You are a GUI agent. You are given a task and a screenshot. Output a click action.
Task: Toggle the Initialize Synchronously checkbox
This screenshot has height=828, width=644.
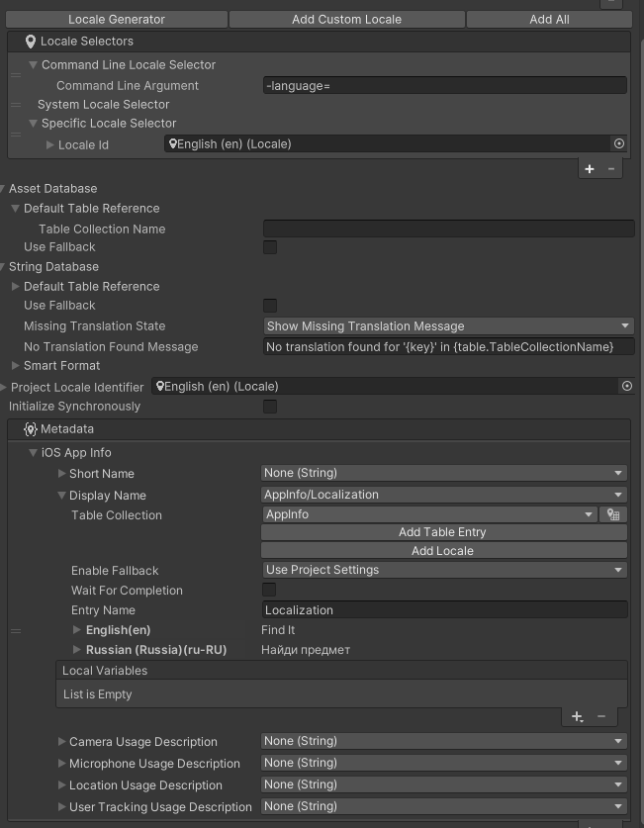[270, 407]
